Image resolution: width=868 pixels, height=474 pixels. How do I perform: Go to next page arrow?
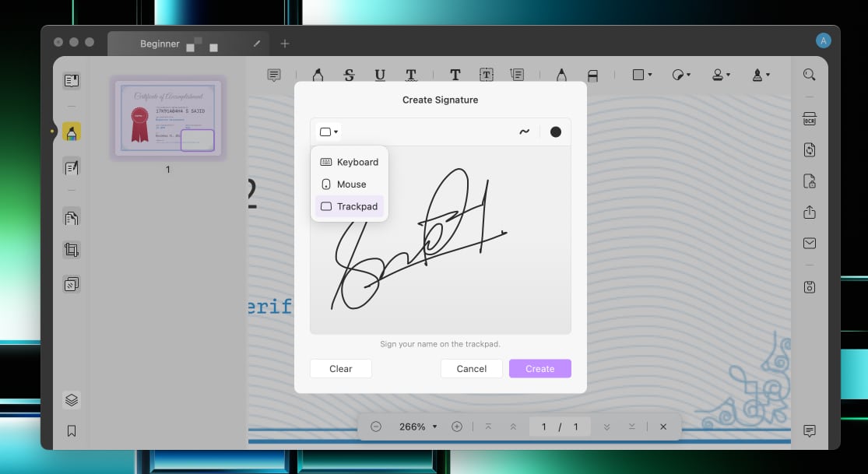[x=606, y=427]
